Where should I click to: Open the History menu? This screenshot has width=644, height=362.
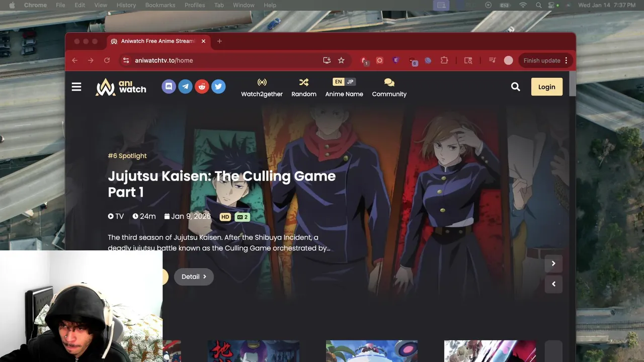coord(126,5)
